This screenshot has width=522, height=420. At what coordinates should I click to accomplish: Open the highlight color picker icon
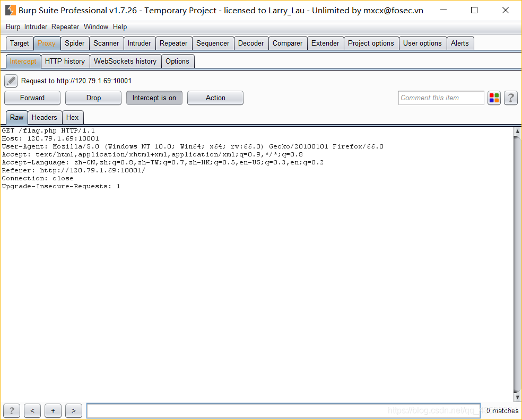click(494, 98)
